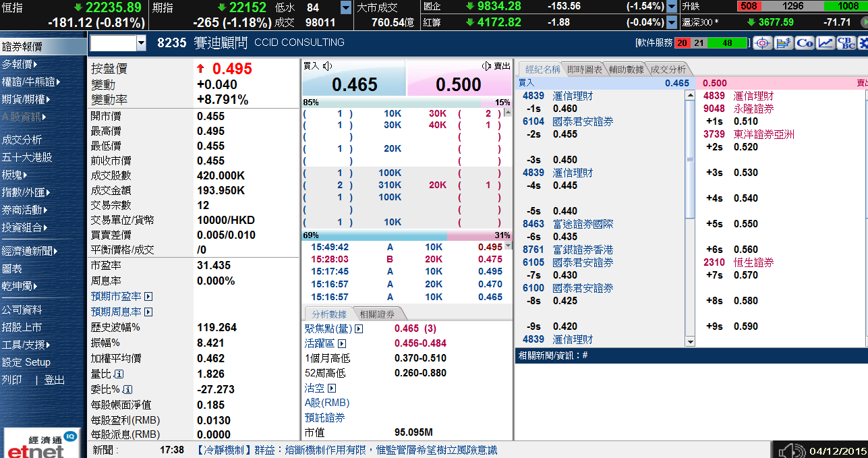Open the line chart icon
Viewport: 868px width, 458px height.
pos(825,43)
